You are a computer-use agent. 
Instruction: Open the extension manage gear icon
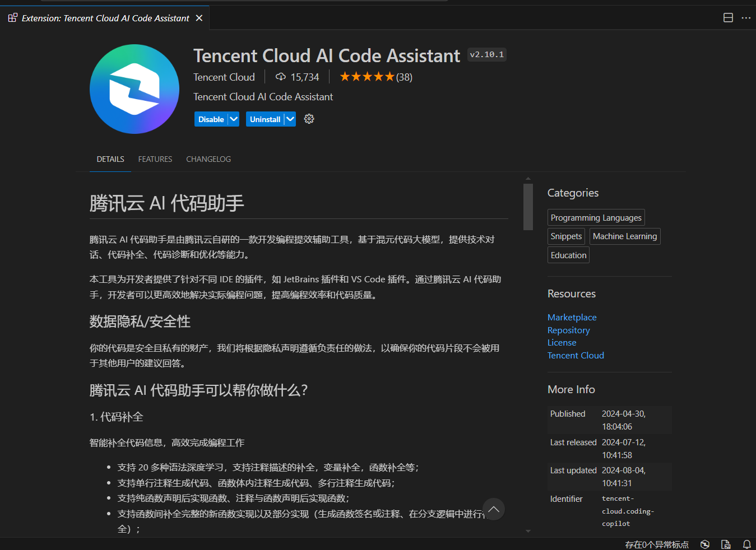309,119
